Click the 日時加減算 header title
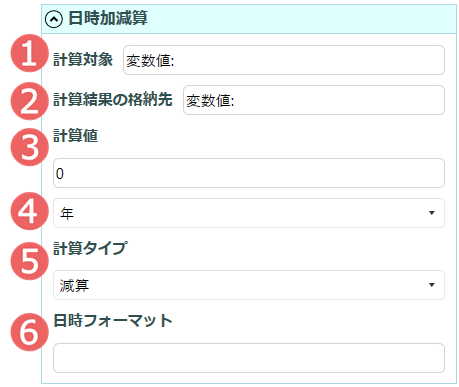The image size is (459, 387). click(108, 18)
